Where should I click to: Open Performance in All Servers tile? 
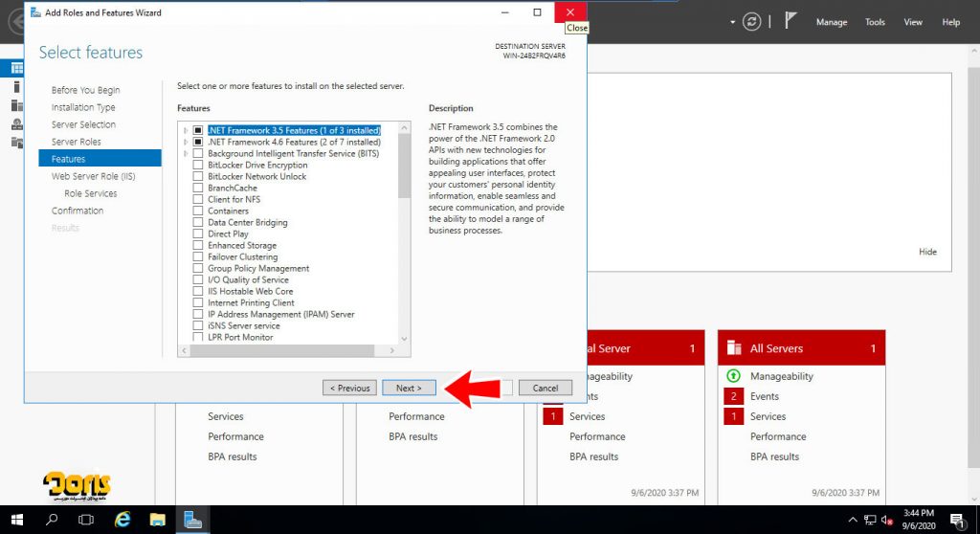point(778,436)
